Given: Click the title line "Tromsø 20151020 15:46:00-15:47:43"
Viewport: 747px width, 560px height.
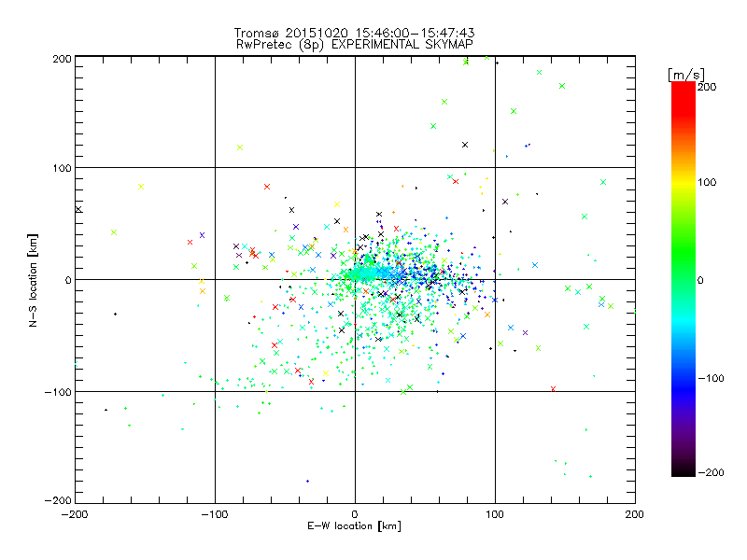Looking at the screenshot, I should tap(354, 33).
